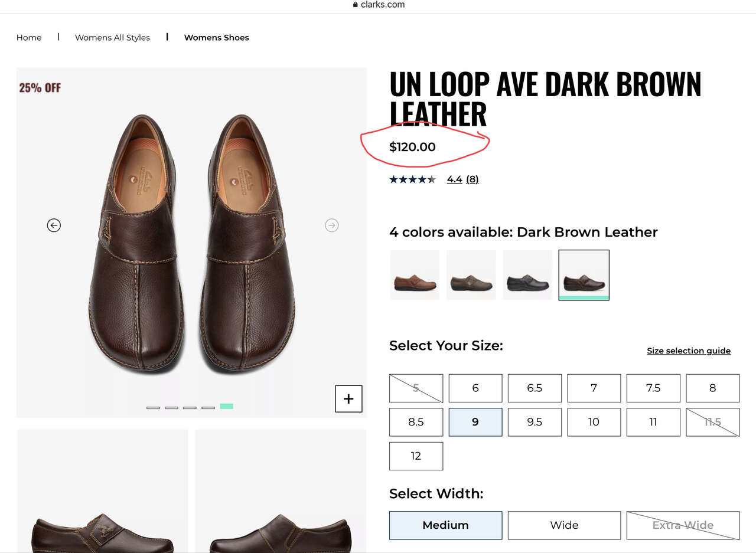Navigate to Womens All Styles breadcrumb
The height and width of the screenshot is (553, 756).
click(x=112, y=37)
